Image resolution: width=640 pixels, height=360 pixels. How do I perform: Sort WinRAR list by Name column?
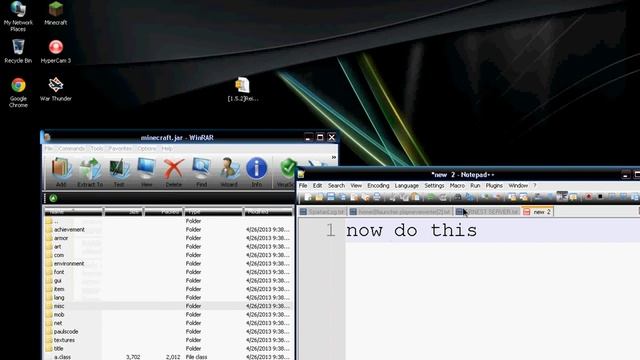pos(73,211)
